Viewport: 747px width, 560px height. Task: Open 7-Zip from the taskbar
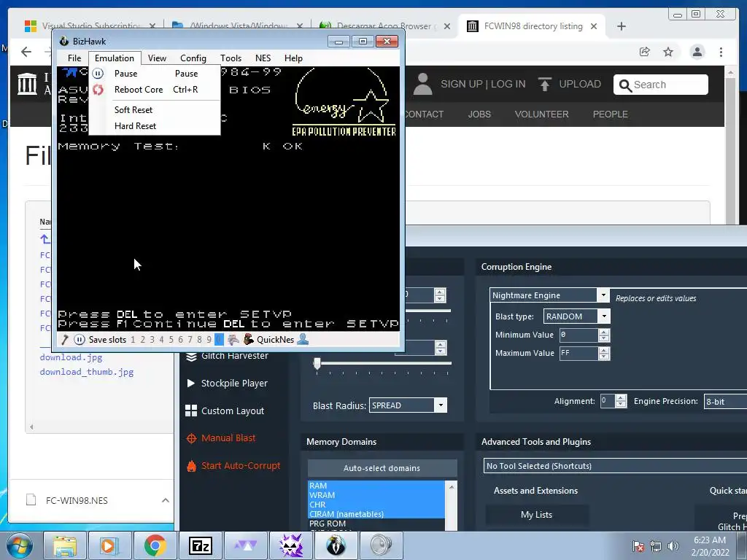pos(200,545)
